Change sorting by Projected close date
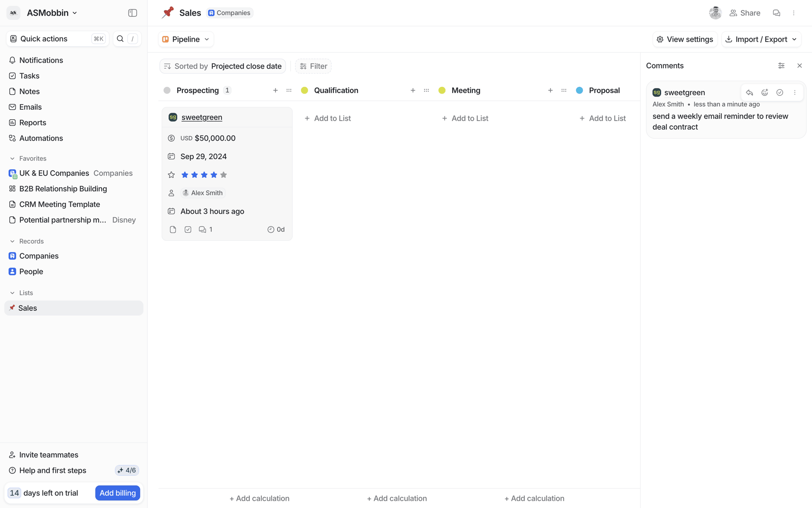 point(223,66)
